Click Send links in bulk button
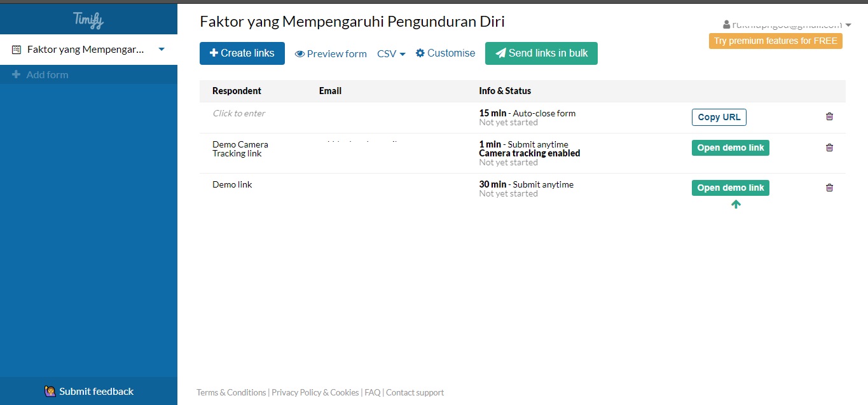Viewport: 868px width, 405px height. point(541,53)
